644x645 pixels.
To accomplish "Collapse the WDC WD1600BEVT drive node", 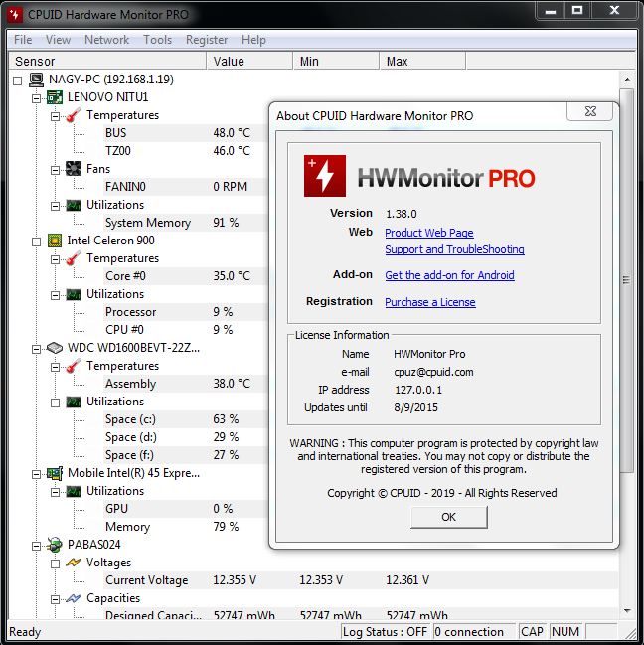I will pos(36,349).
